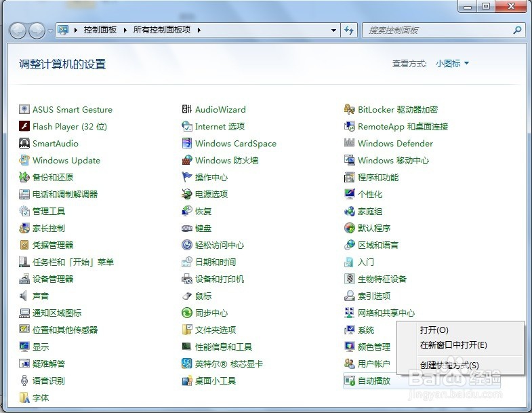Open the 个性化 link
Screen dimensions: 532x413
tap(370, 194)
